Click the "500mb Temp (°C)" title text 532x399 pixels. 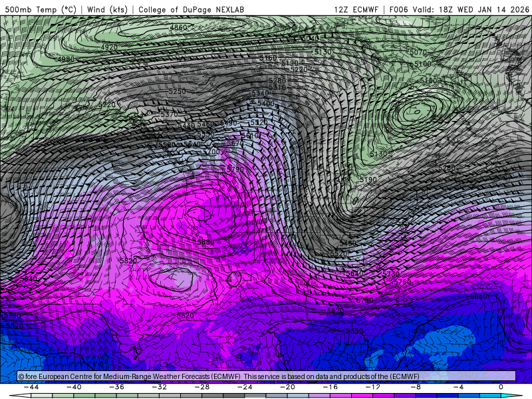tap(41, 9)
